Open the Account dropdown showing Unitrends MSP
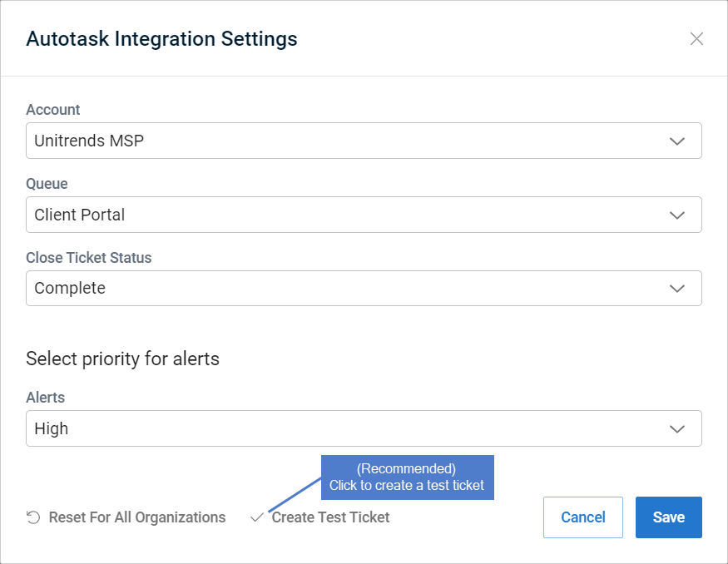The width and height of the screenshot is (728, 564). 364,141
